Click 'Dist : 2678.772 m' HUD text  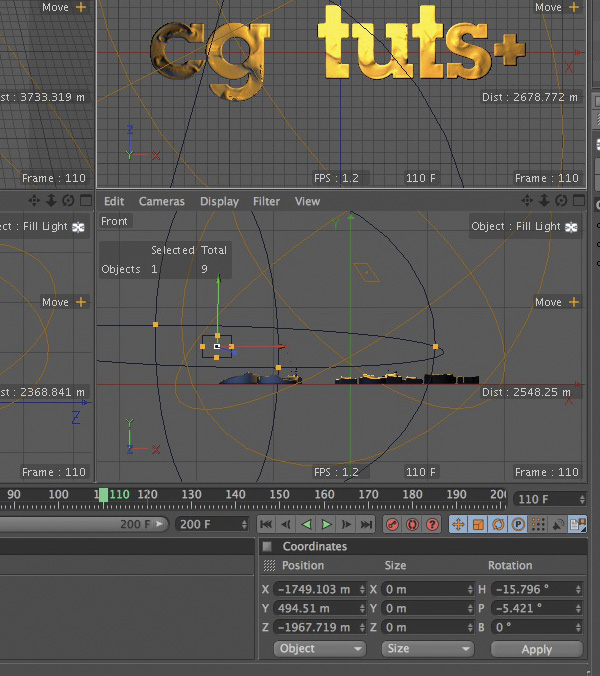[530, 97]
